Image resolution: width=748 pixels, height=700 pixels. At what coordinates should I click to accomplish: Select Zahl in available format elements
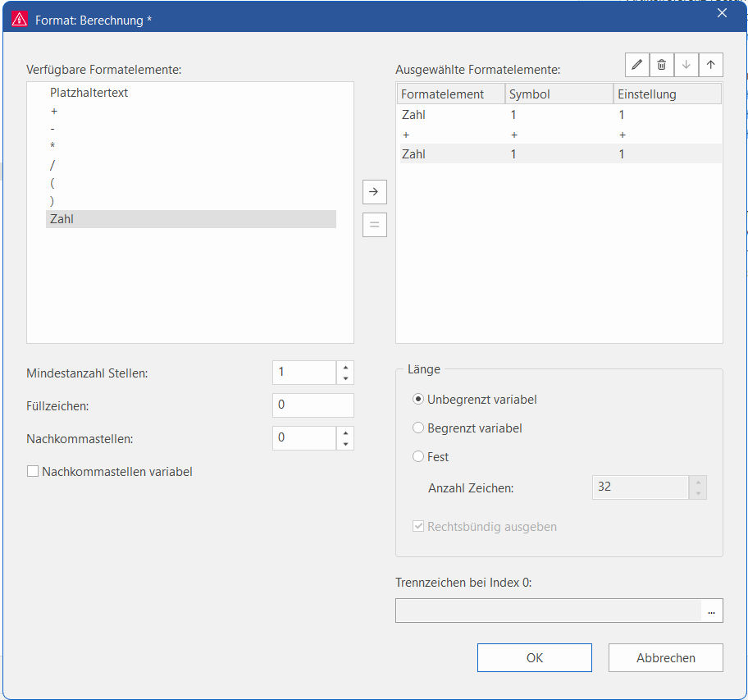(x=191, y=219)
